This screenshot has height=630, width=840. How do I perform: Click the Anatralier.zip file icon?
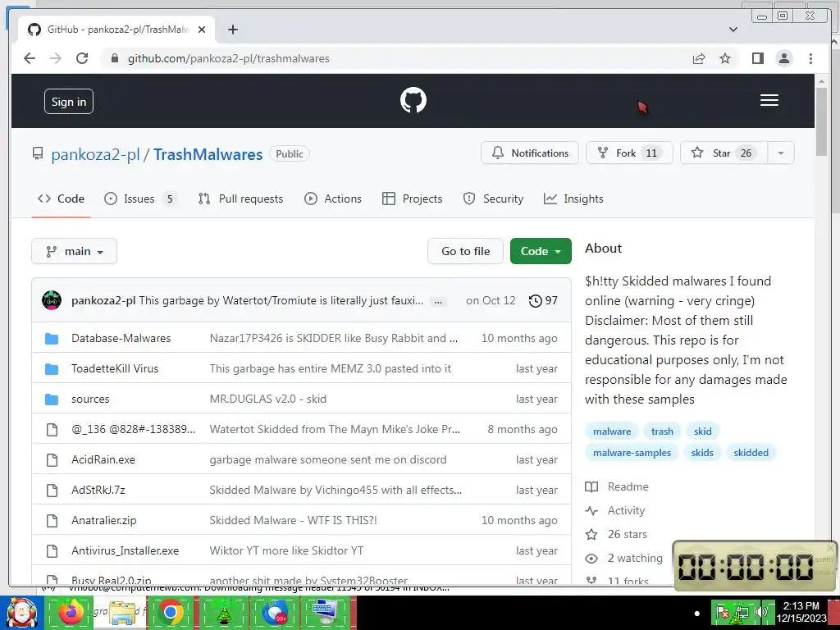click(x=52, y=520)
